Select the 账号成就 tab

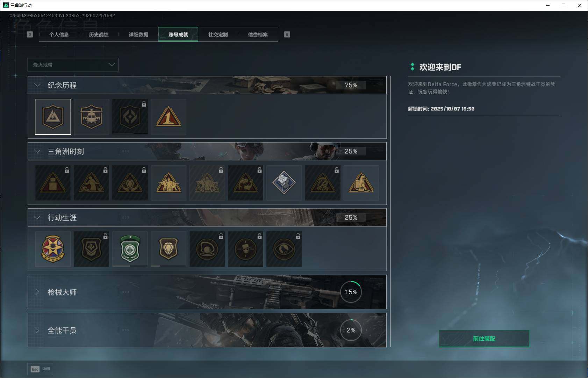[x=178, y=34]
